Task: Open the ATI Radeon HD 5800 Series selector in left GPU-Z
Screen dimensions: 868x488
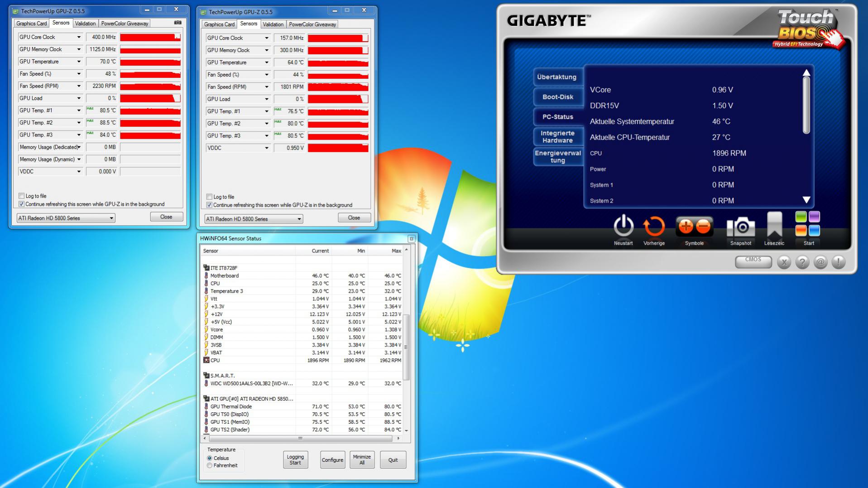Action: (x=66, y=218)
